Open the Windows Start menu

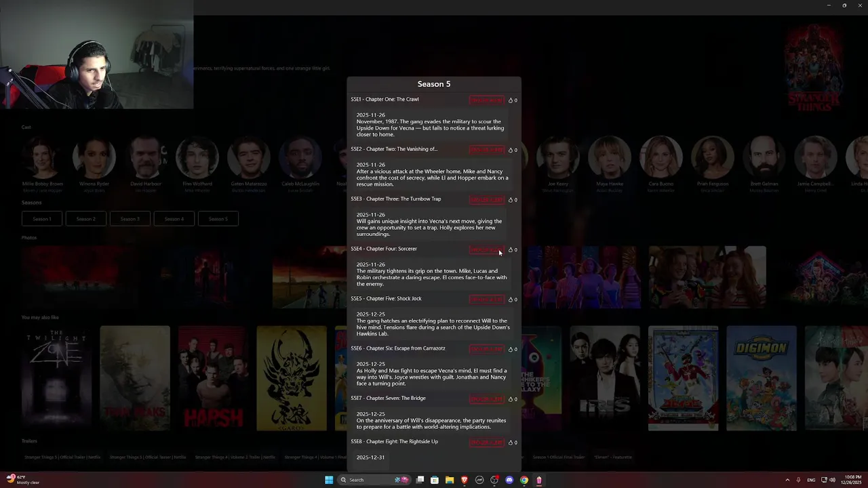coord(329,480)
